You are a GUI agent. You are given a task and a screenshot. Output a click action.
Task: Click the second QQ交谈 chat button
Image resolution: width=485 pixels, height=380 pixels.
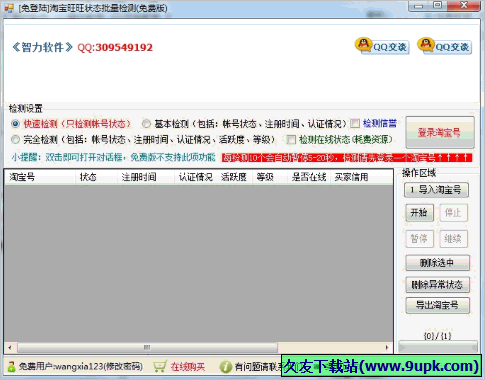445,46
